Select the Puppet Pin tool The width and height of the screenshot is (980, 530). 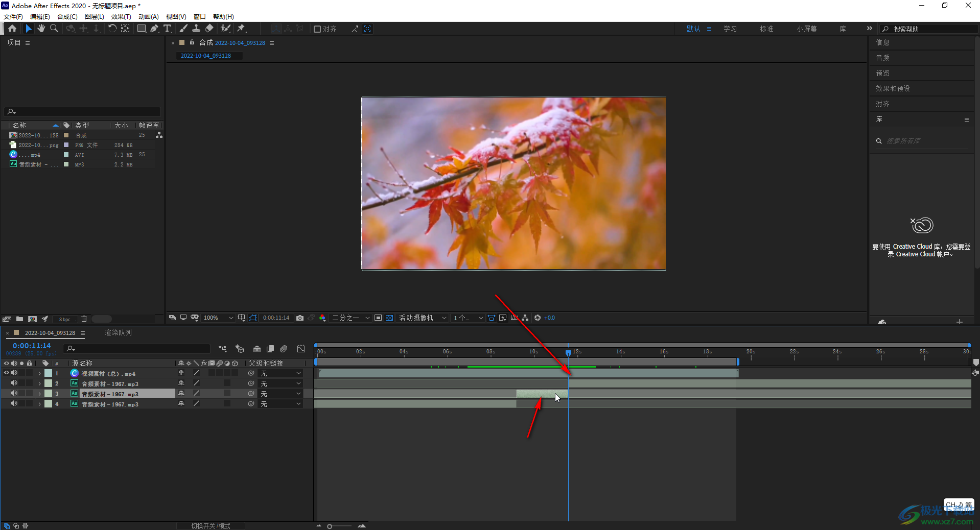[x=241, y=29]
